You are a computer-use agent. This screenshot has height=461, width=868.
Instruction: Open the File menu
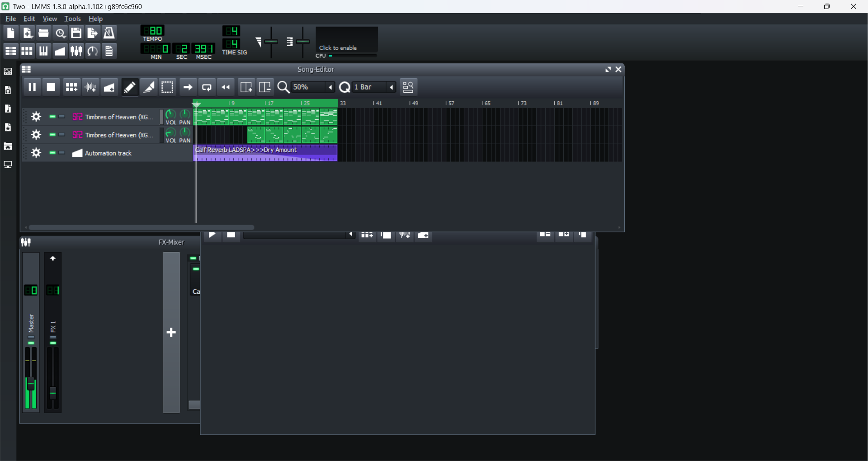click(10, 19)
